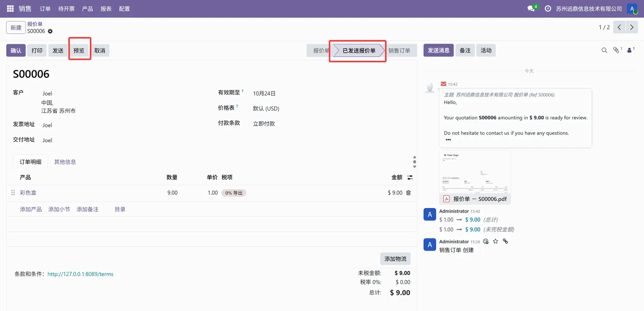644x311 pixels.
Task: Open the terms and conditions link
Action: click(80, 274)
